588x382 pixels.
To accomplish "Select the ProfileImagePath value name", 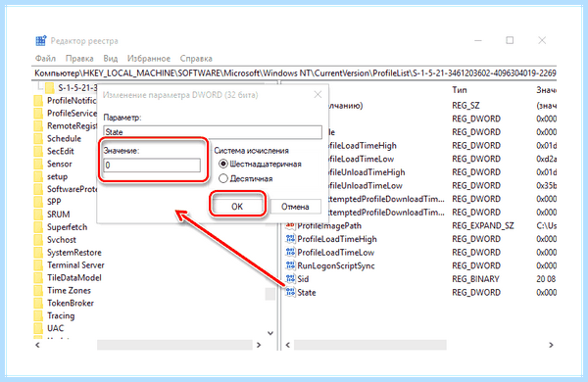I will pos(329,226).
